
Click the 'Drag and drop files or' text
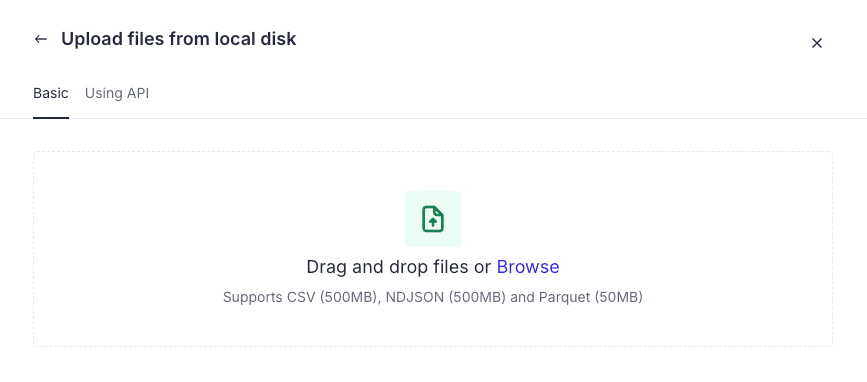399,267
